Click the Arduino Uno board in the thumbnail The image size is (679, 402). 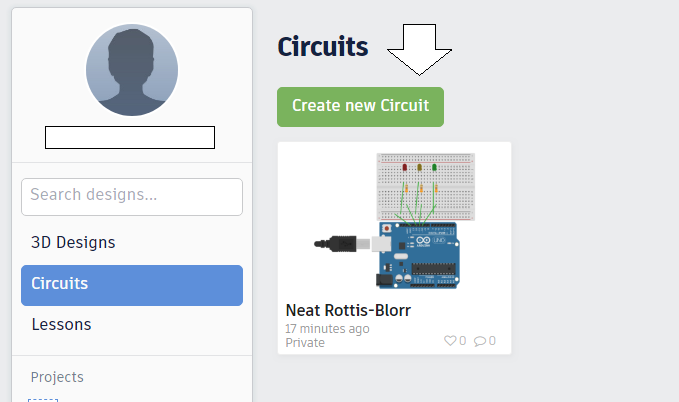(x=418, y=255)
